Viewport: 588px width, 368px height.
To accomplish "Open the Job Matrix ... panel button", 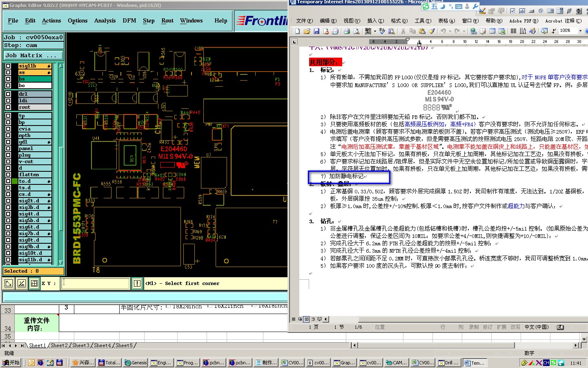I will 33,55.
